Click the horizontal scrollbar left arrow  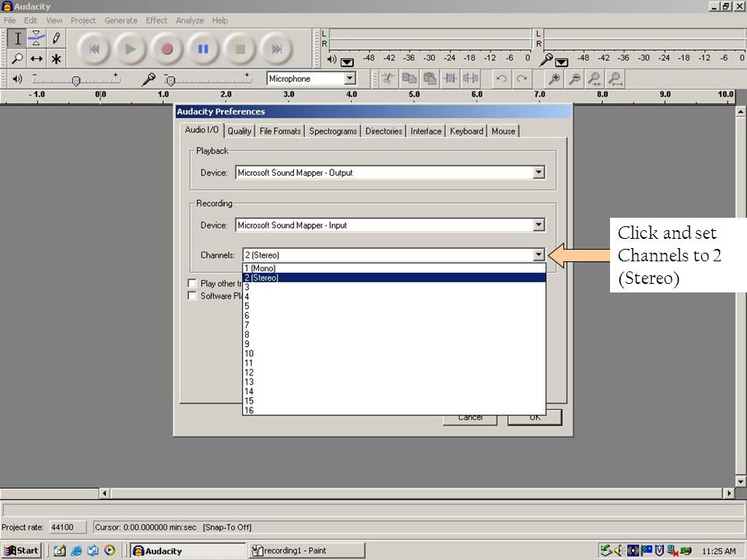pyautogui.click(x=104, y=493)
